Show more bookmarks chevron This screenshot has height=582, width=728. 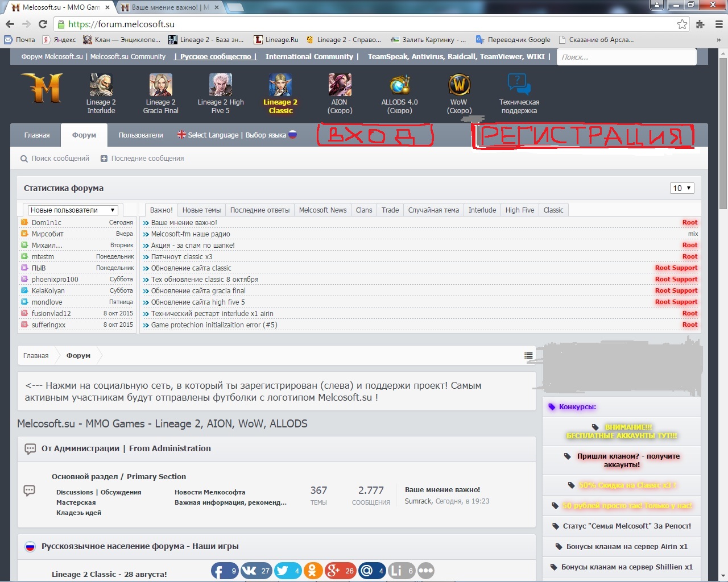point(718,40)
